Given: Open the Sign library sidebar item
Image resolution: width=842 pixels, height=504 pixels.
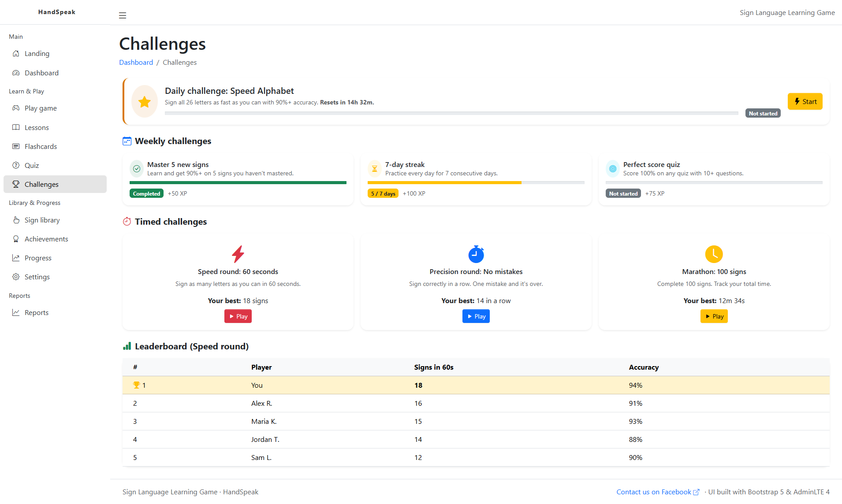Looking at the screenshot, I should 42,220.
